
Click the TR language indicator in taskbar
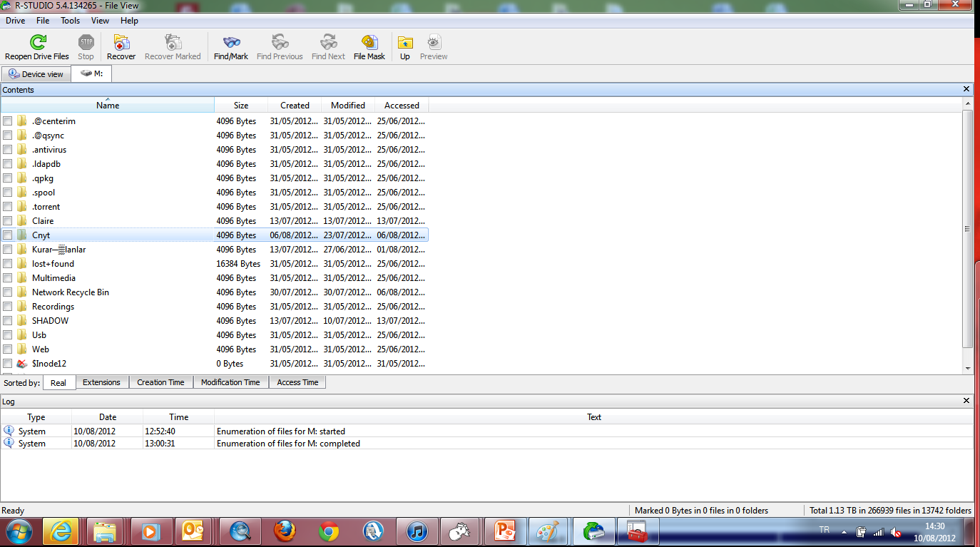pos(824,530)
